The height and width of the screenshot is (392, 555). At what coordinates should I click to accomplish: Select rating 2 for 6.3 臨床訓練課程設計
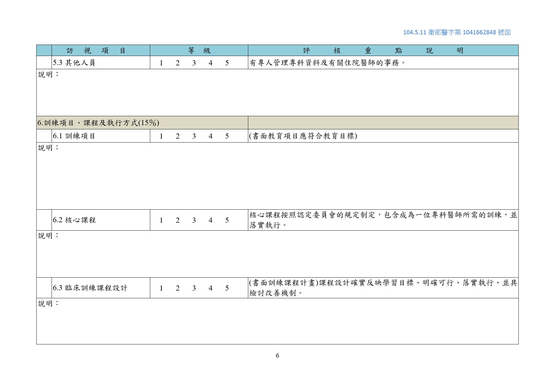[178, 288]
